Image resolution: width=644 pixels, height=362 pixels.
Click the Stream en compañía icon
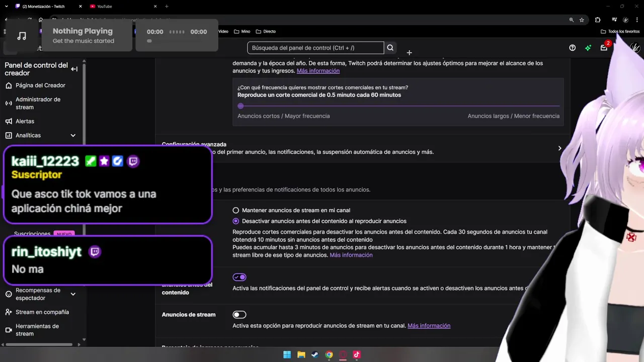point(9,312)
